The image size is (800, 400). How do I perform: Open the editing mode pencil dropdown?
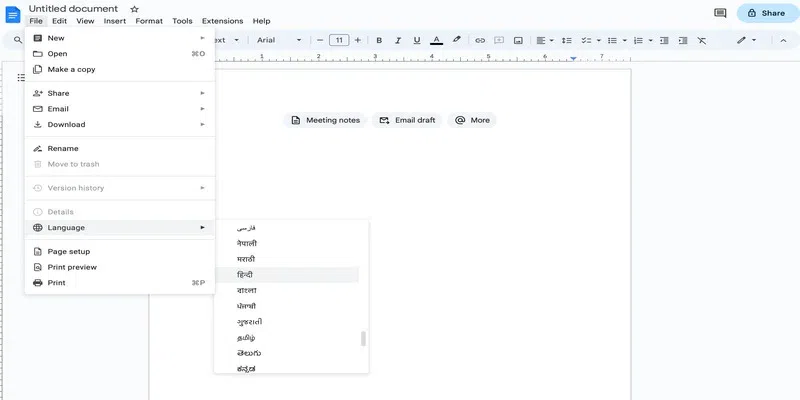tap(746, 40)
